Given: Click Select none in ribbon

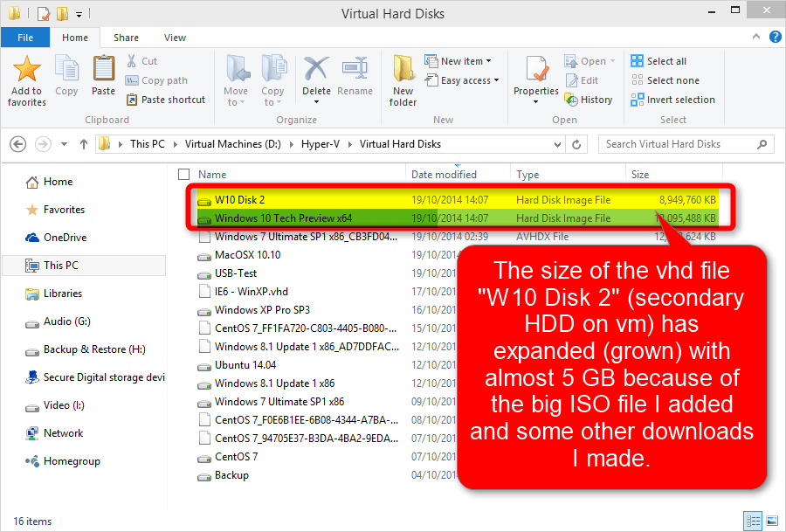Looking at the screenshot, I should [x=665, y=80].
